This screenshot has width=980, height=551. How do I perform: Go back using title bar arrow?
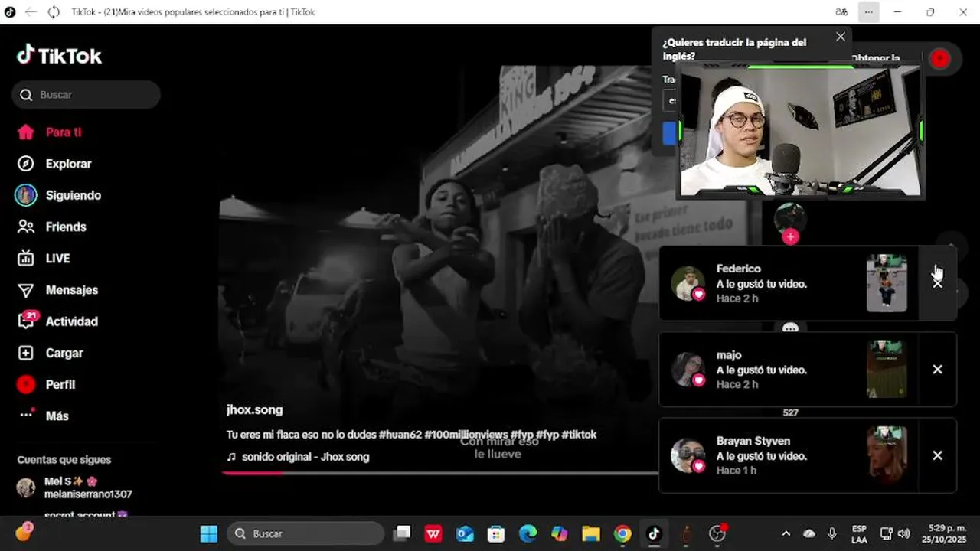(x=31, y=11)
